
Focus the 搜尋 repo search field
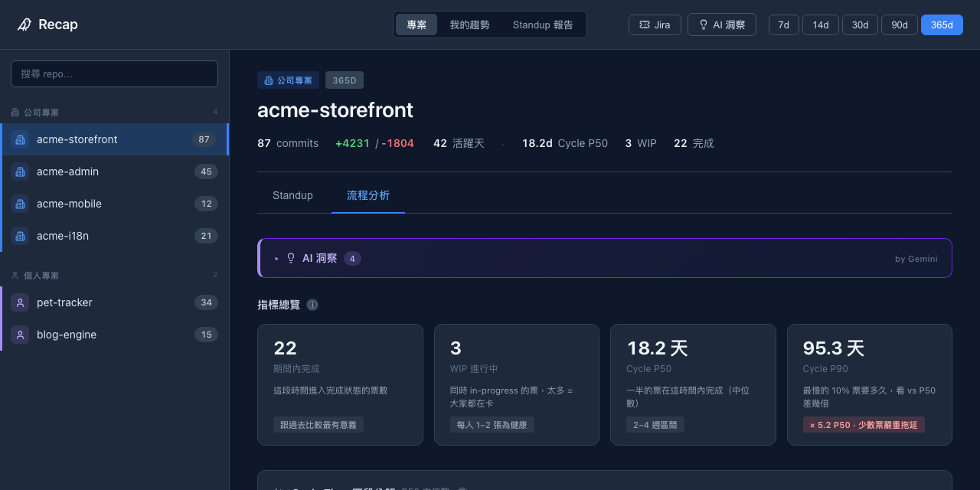(x=114, y=73)
